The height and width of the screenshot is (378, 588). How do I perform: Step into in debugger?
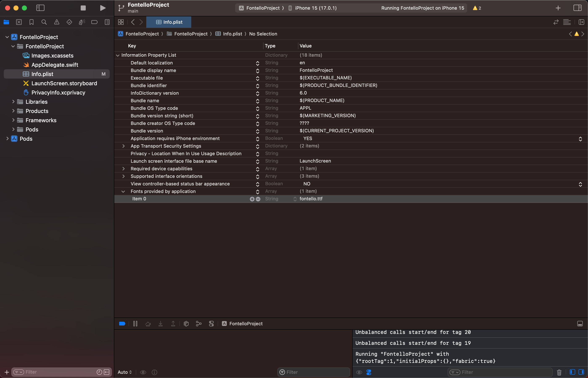click(161, 324)
